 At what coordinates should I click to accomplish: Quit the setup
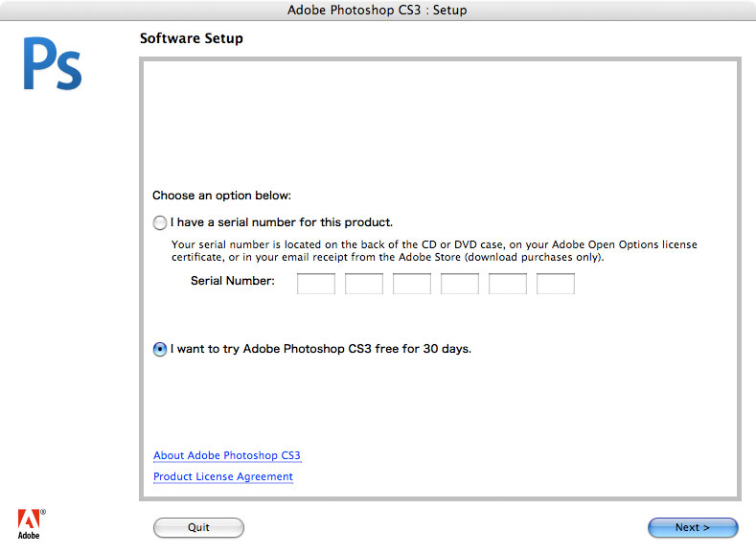click(198, 527)
